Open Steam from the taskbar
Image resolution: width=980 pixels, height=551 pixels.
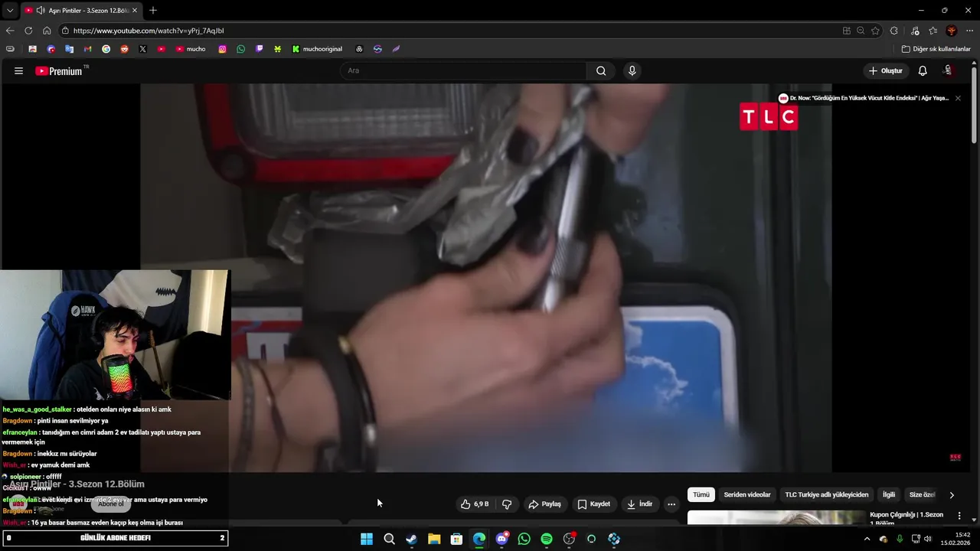pos(411,539)
